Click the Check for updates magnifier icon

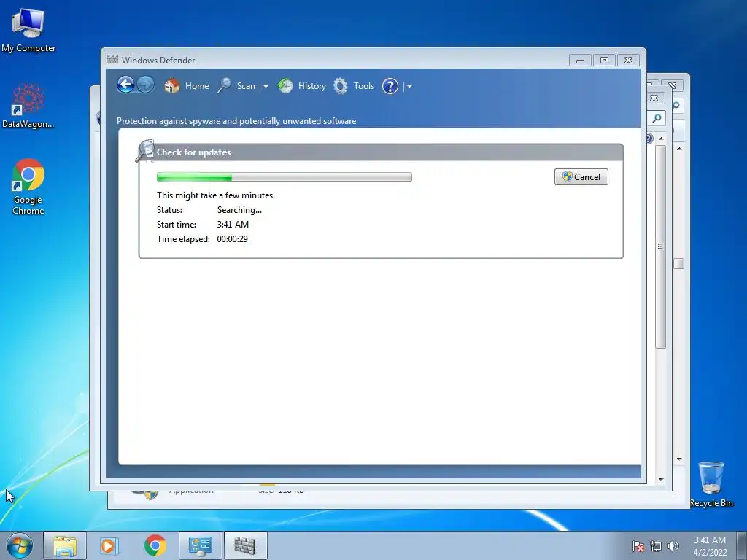tap(145, 150)
